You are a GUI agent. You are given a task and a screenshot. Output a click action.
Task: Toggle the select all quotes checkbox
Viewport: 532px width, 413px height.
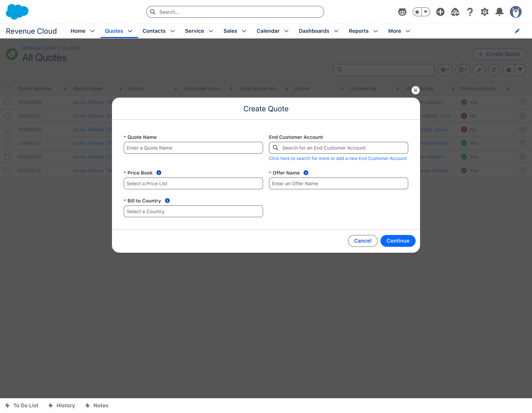[x=8, y=88]
